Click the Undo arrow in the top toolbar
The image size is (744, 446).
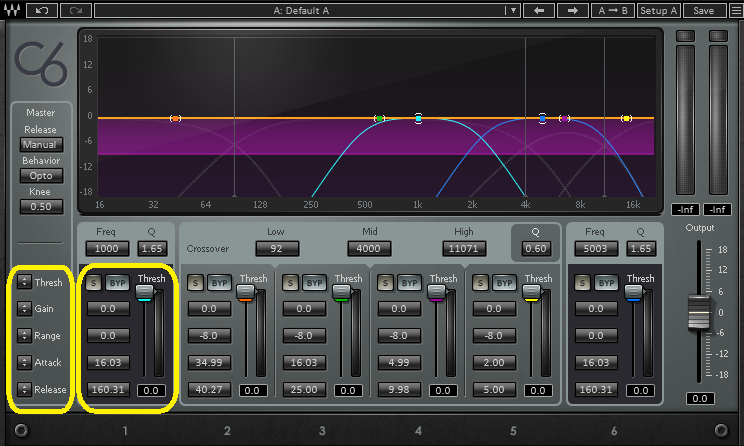(40, 10)
